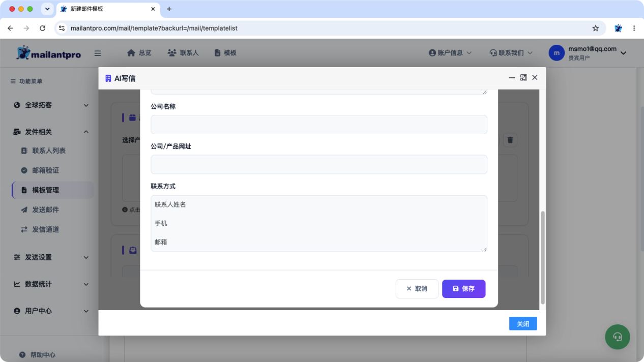The height and width of the screenshot is (362, 644).
Task: Click 全球拓客 globe icon
Action: (17, 105)
